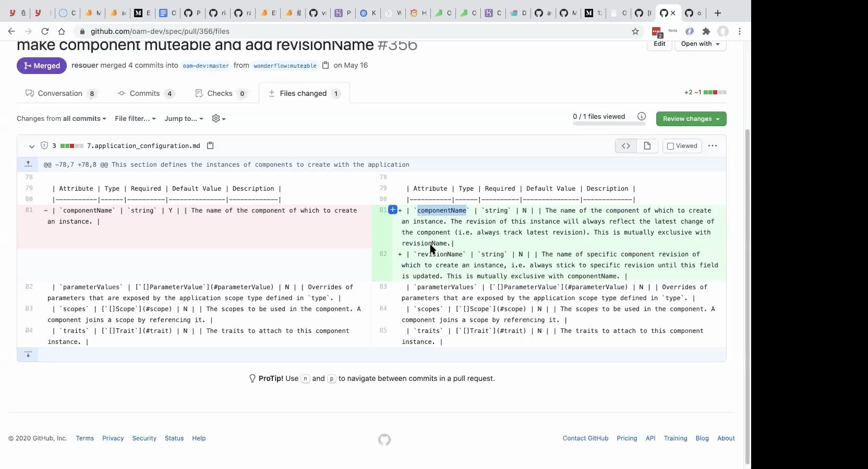Open the Training footer link

coord(676,438)
